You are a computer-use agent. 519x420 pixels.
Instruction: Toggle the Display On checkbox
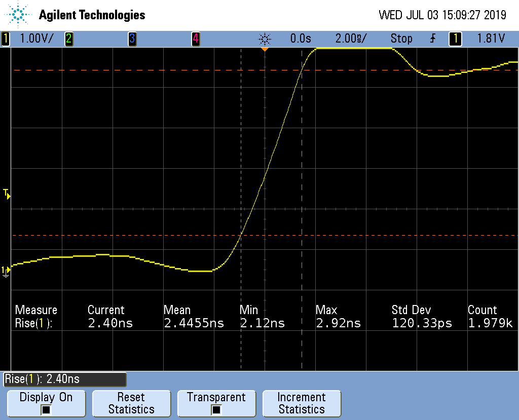click(x=46, y=409)
